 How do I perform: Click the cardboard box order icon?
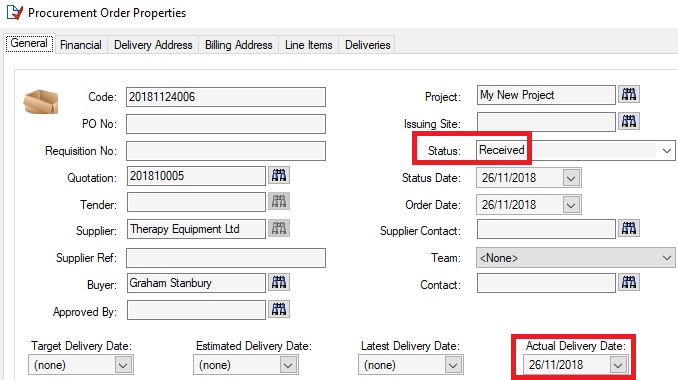pyautogui.click(x=41, y=102)
